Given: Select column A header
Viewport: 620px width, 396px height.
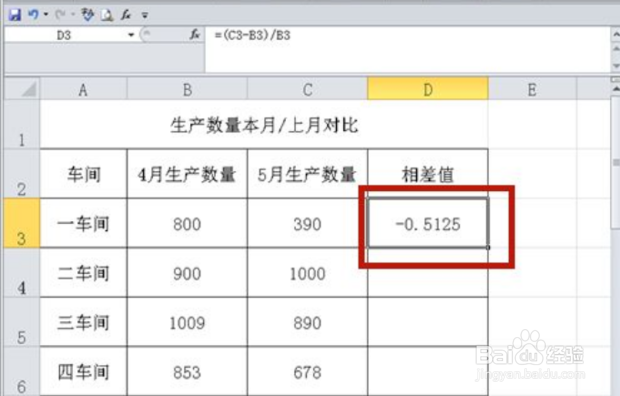Looking at the screenshot, I should [83, 89].
